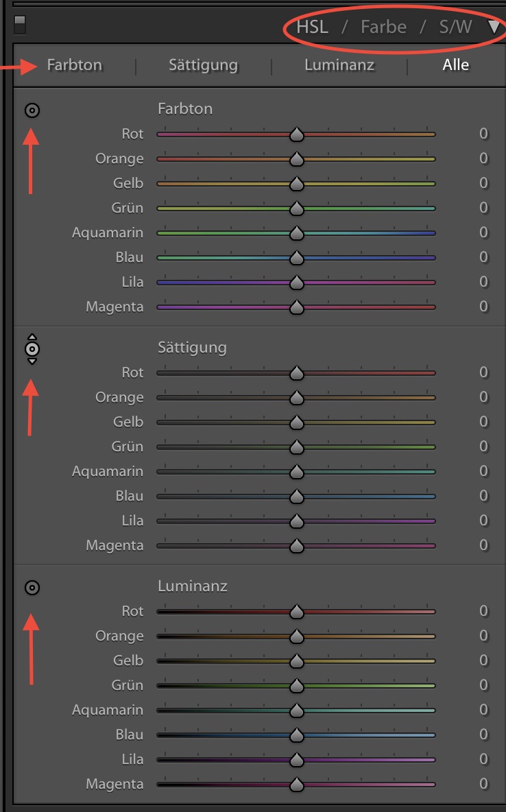Screen dimensions: 506x812
Task: Toggle the HSL panel on/off switch
Action: pos(20,25)
